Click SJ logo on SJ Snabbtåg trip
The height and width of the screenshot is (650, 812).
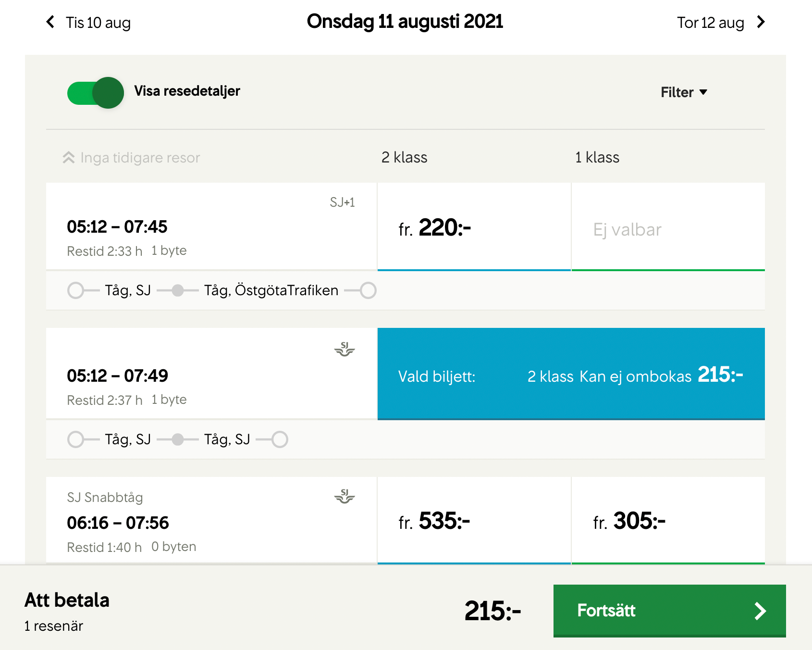344,496
